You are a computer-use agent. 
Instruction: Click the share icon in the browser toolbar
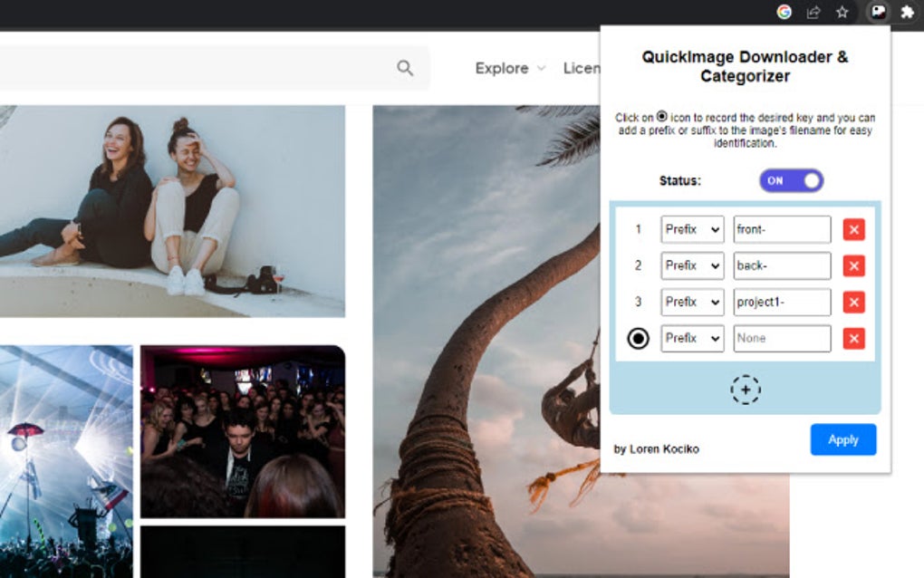tap(813, 13)
